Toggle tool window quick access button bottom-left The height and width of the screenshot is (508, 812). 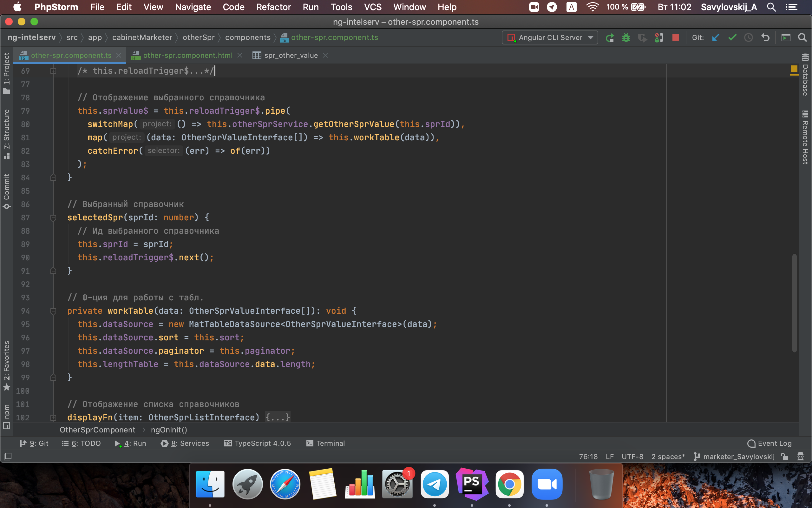tap(7, 456)
